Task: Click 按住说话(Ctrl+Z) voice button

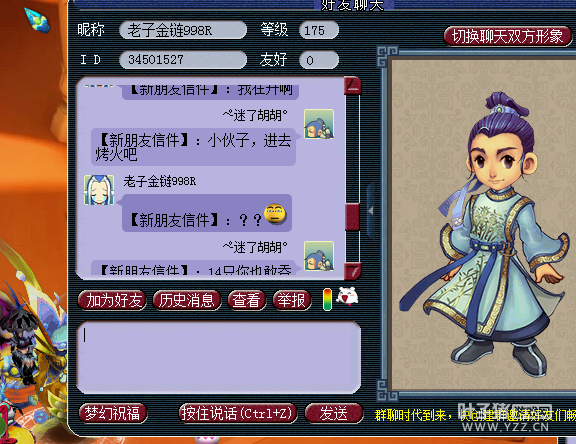Action: [x=238, y=413]
